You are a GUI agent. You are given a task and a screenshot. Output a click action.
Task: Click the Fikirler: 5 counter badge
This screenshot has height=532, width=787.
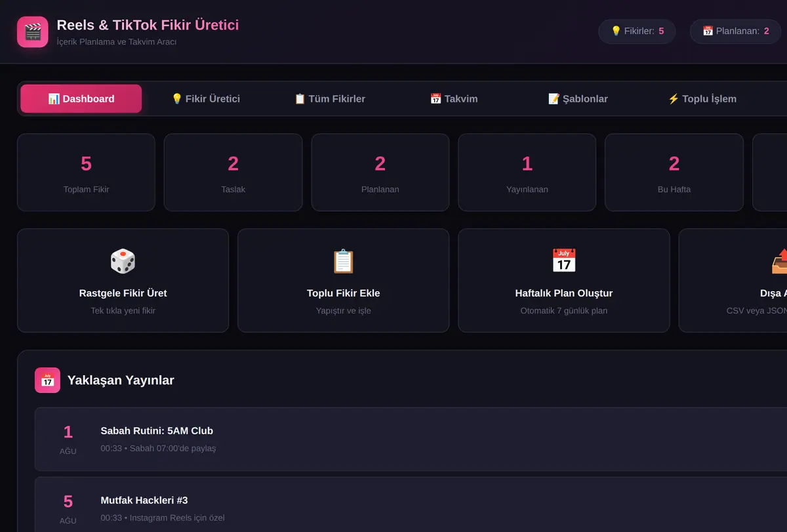point(637,31)
